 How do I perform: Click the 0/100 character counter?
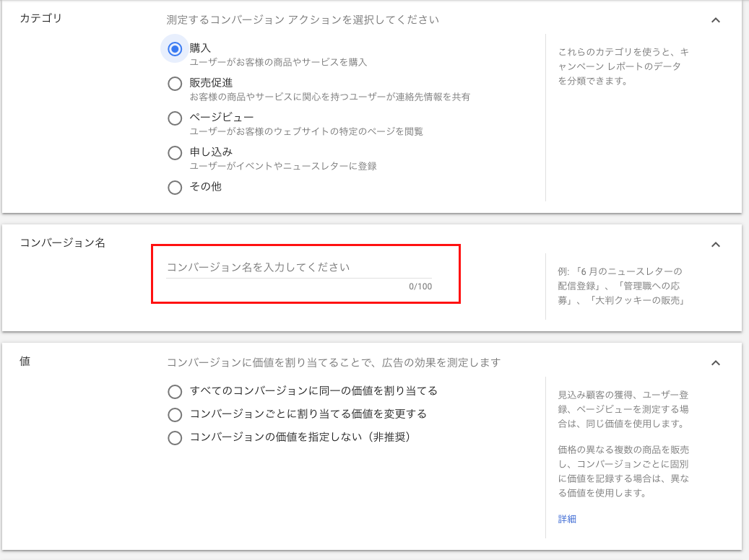click(420, 286)
